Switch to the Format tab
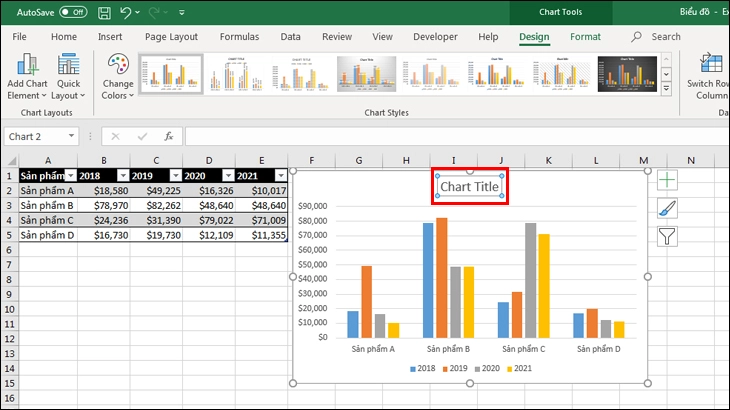Viewport: 730px width, 410px height. [585, 37]
